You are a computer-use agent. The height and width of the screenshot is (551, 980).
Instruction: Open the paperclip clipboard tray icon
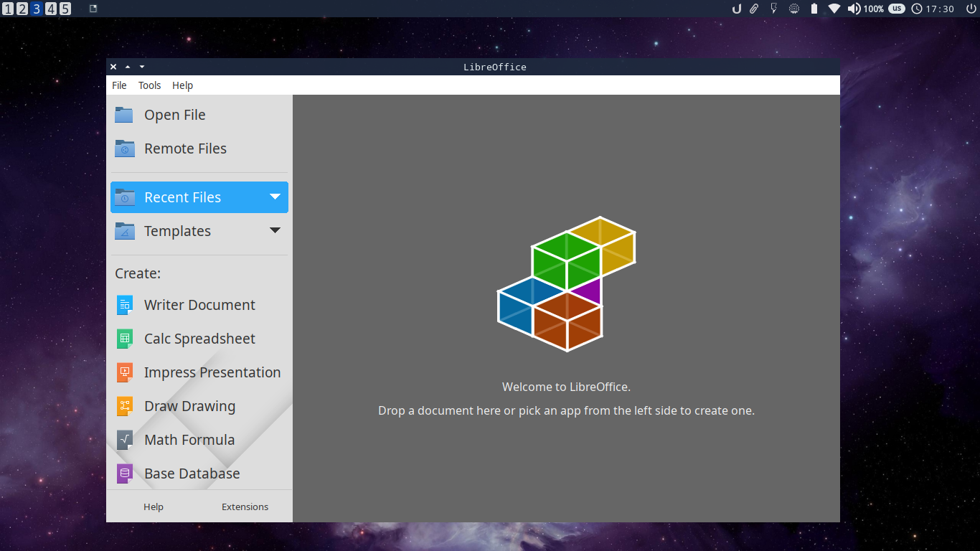coord(754,9)
